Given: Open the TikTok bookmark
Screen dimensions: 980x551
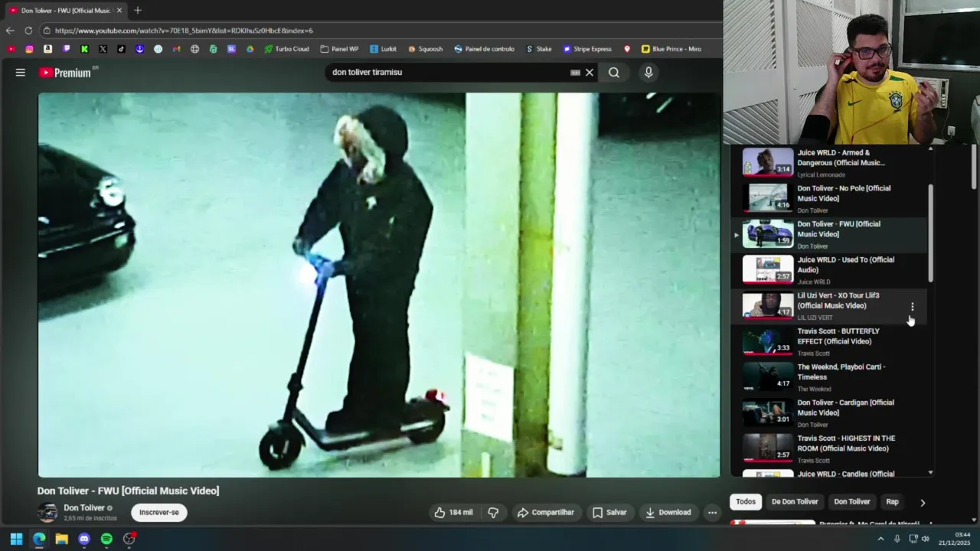Looking at the screenshot, I should click(x=121, y=49).
